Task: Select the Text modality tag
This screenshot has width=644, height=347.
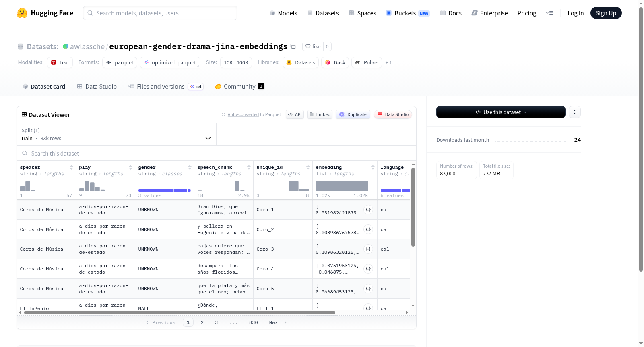Action: coord(60,62)
